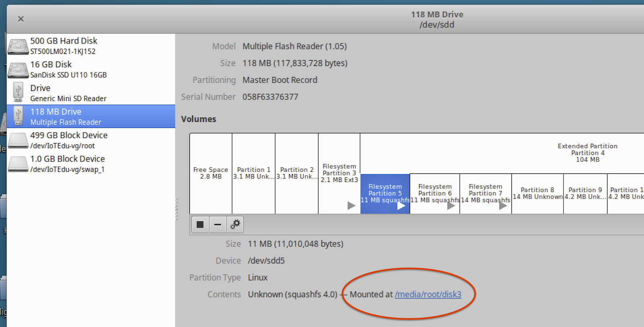Select Extended Partition 4 104 MB
644x327 pixels.
[x=587, y=153]
